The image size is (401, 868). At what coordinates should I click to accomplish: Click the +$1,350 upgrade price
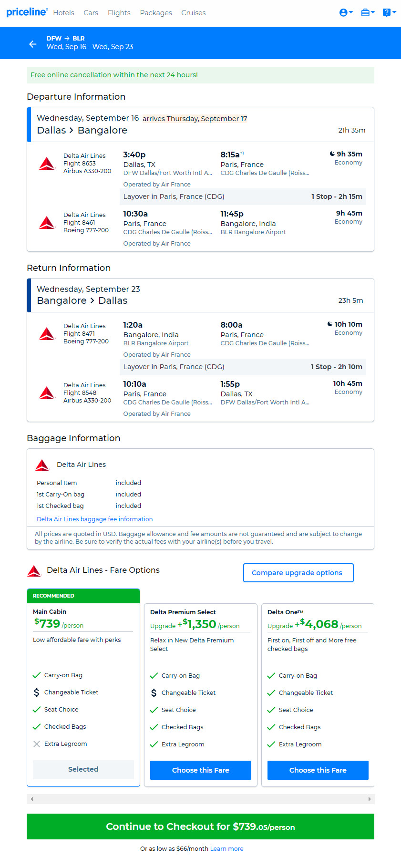(197, 624)
